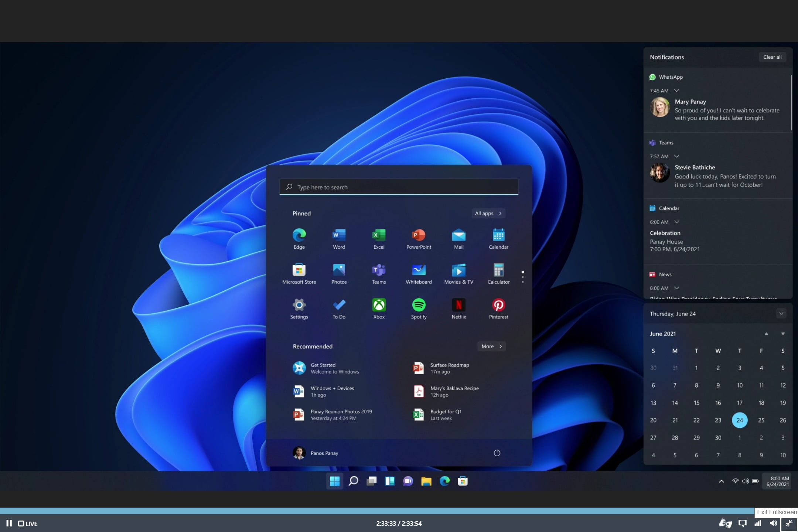Viewport: 798px width, 532px height.
Task: Open Chat icon on taskbar
Action: point(408,481)
